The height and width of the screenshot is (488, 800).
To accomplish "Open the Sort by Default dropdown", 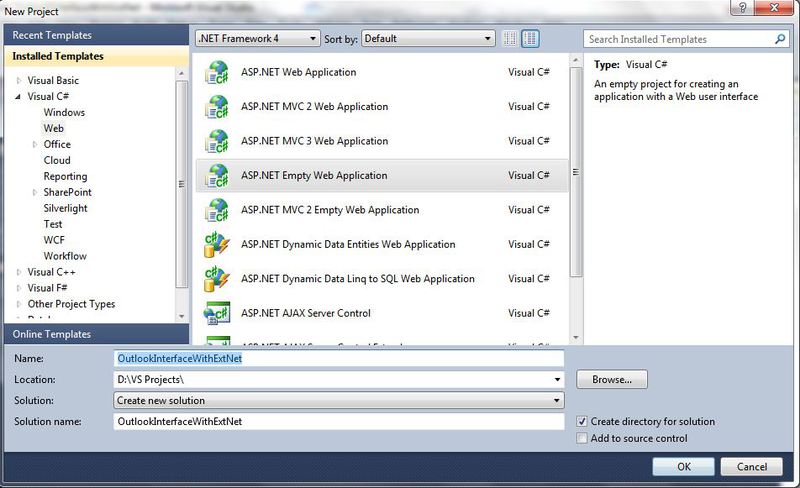I will tap(428, 39).
